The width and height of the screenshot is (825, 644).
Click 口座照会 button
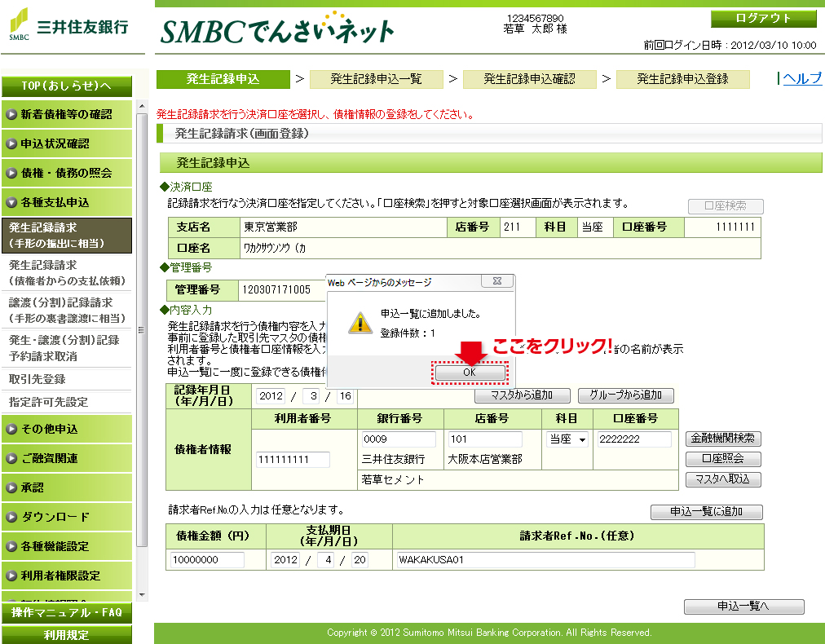723,458
